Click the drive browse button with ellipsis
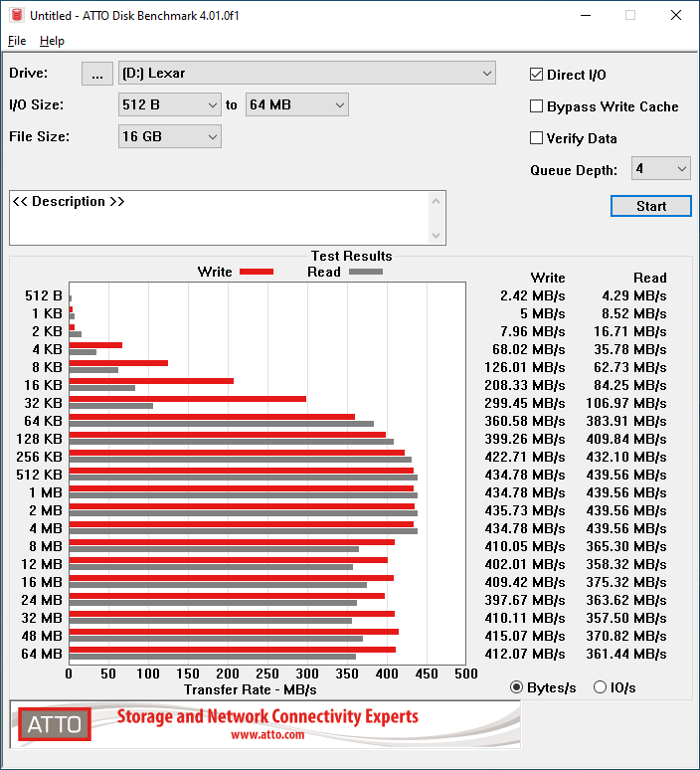Image resolution: width=700 pixels, height=770 pixels. click(97, 74)
